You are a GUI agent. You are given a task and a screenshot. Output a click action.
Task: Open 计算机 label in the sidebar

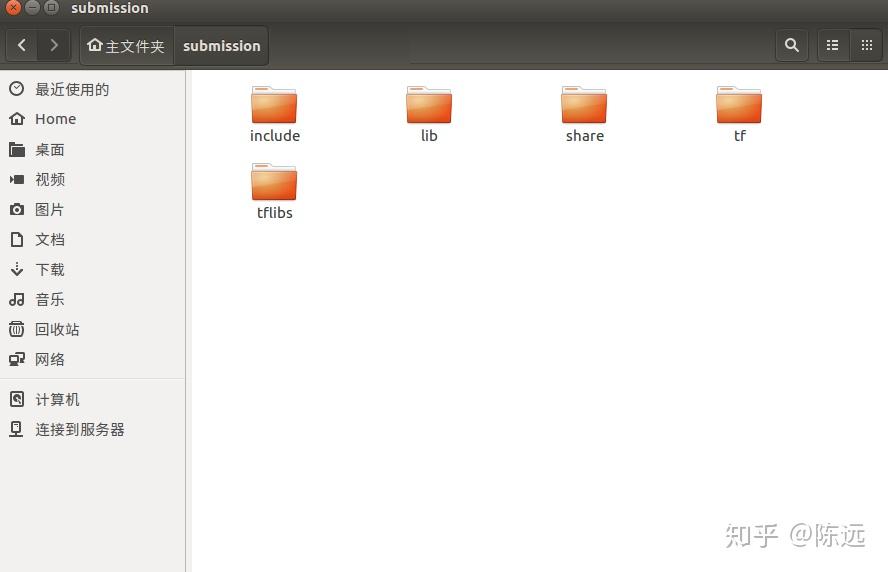click(57, 399)
